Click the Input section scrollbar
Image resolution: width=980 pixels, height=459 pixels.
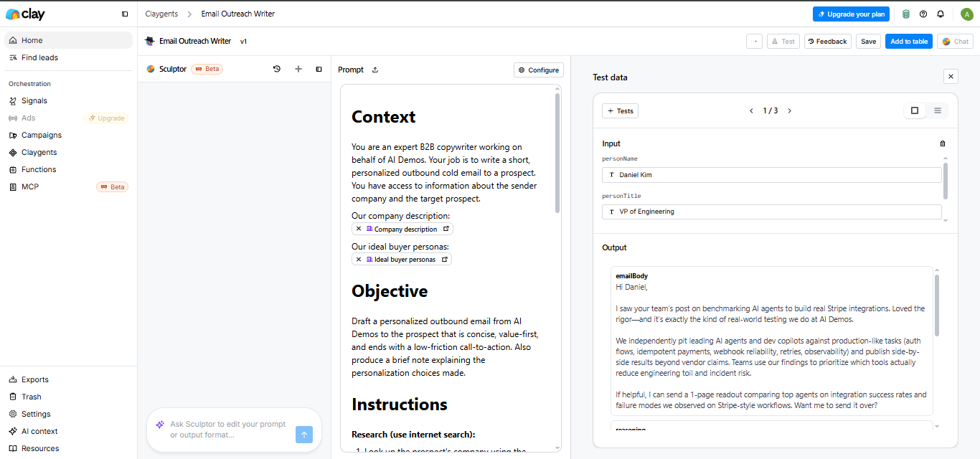pyautogui.click(x=945, y=181)
